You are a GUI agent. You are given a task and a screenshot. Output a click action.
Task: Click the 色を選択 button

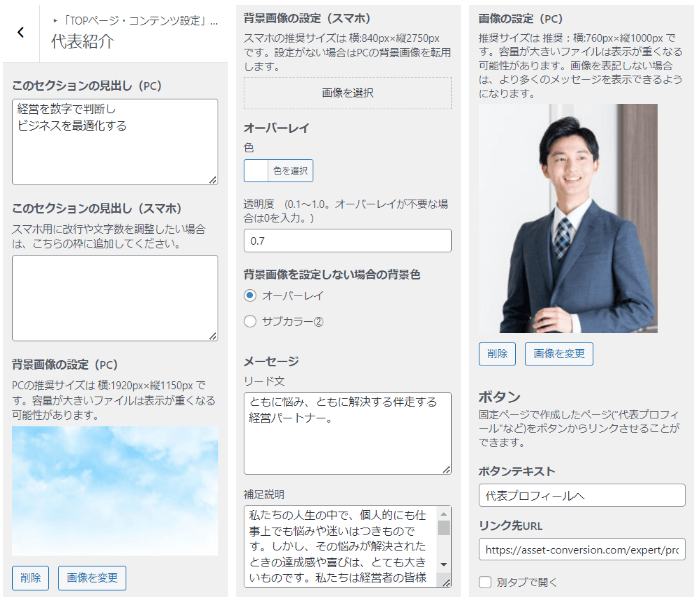pos(290,171)
